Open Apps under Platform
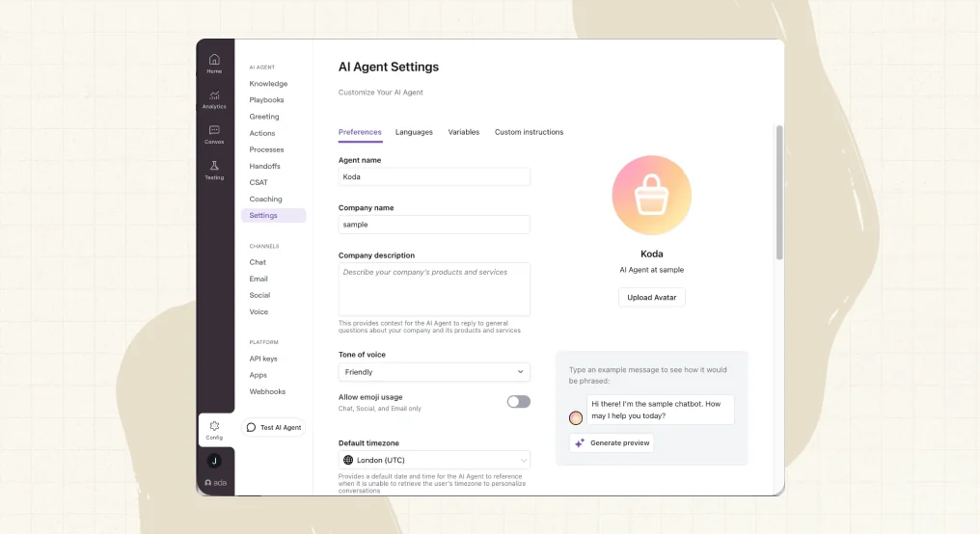 (259, 375)
